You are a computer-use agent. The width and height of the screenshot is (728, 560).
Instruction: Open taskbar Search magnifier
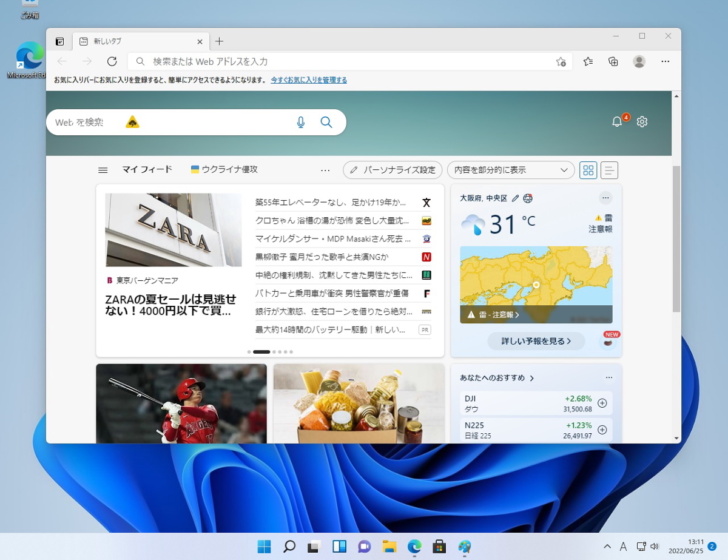point(289,546)
